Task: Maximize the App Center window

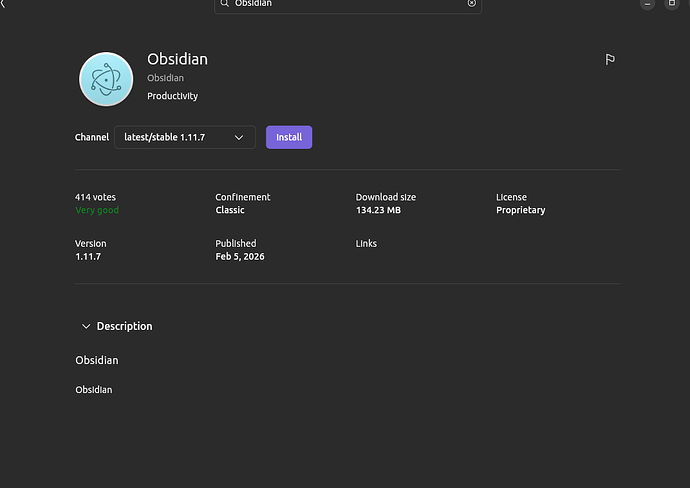Action: point(672,4)
